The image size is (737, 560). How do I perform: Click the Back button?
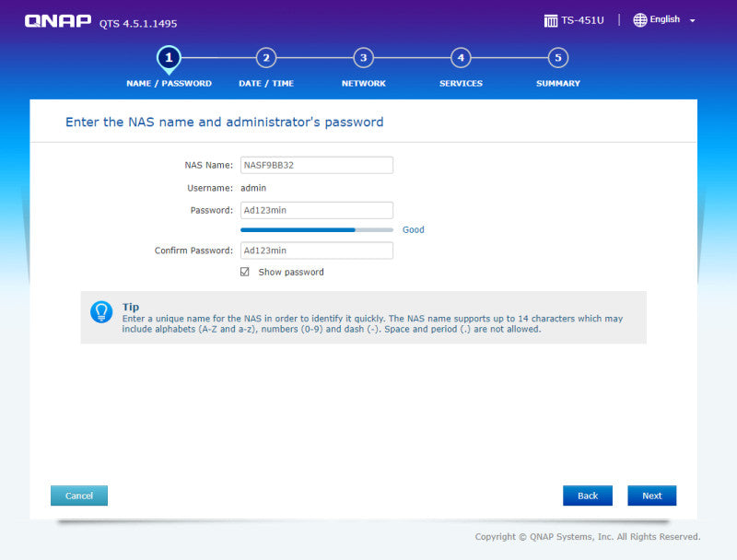[588, 496]
